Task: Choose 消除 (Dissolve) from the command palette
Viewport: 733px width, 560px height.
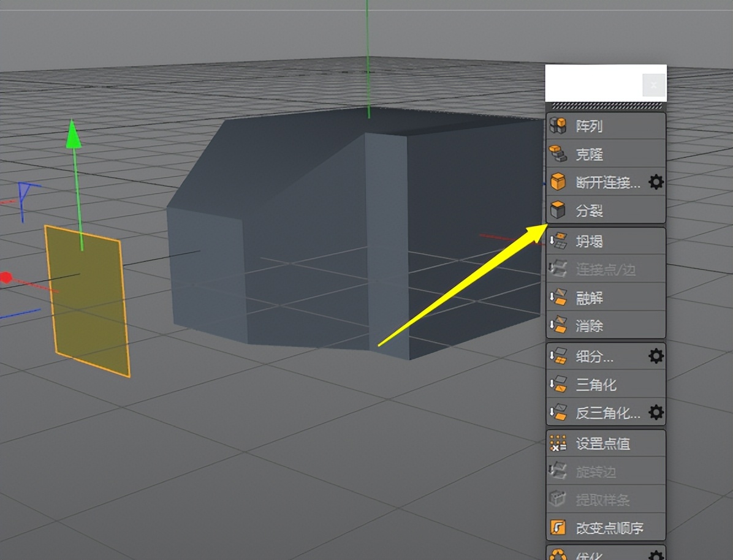Action: tap(558, 326)
